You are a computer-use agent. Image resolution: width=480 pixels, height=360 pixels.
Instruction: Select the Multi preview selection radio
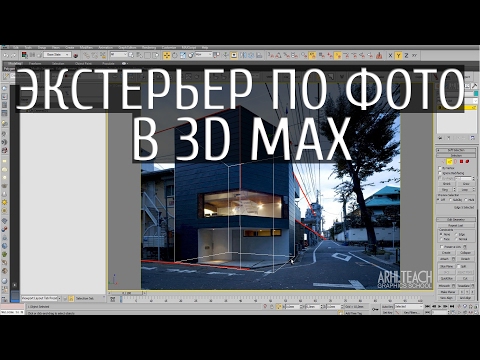[x=466, y=199]
